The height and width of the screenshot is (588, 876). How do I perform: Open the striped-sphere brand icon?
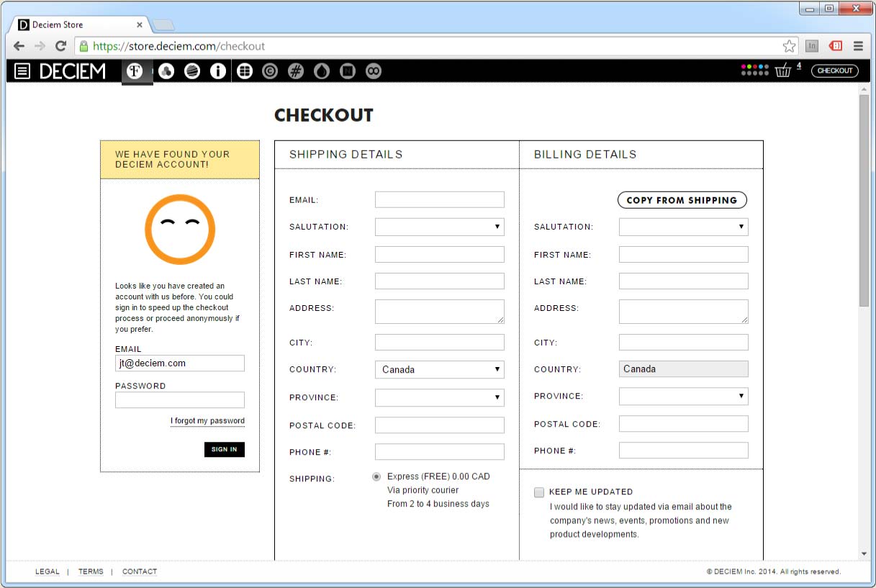pyautogui.click(x=192, y=71)
